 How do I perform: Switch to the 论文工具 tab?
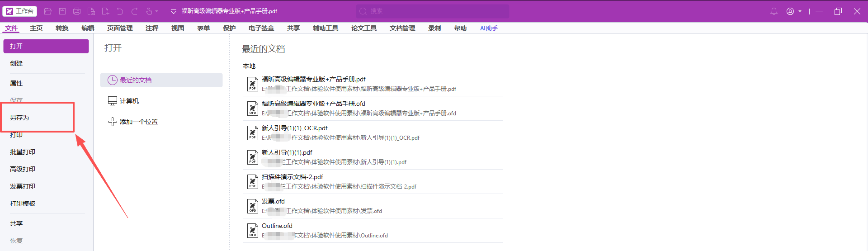coord(364,28)
